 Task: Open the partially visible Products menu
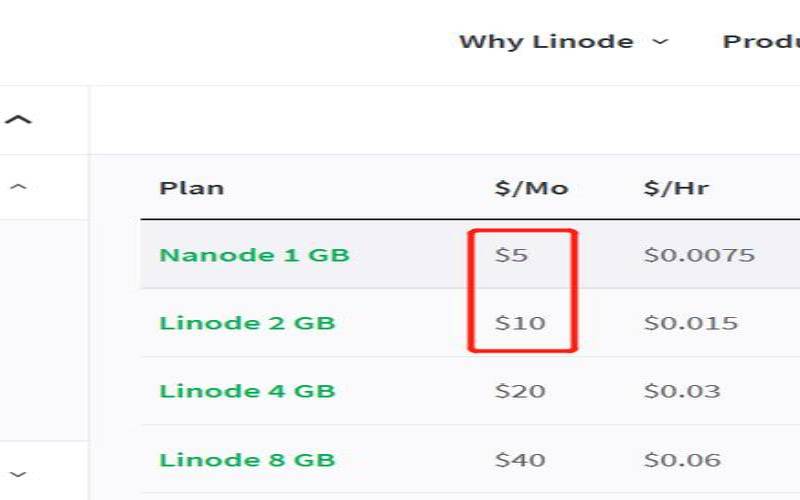tap(760, 42)
